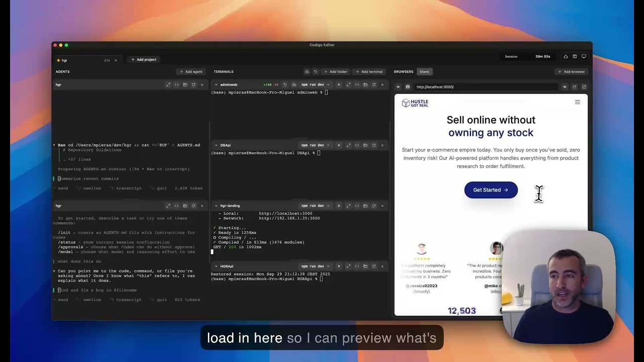
Task: Click the undo icon in adminweb row
Action: coord(285,84)
